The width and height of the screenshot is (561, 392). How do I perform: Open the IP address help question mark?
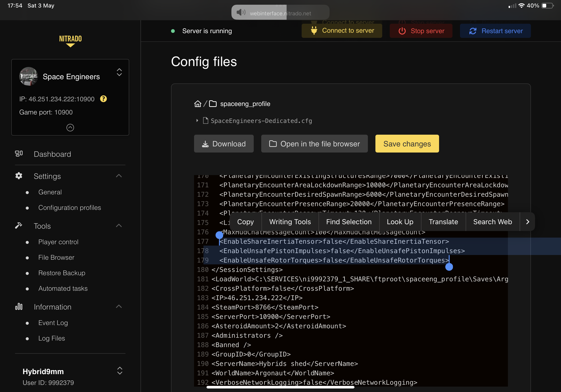[x=103, y=99]
